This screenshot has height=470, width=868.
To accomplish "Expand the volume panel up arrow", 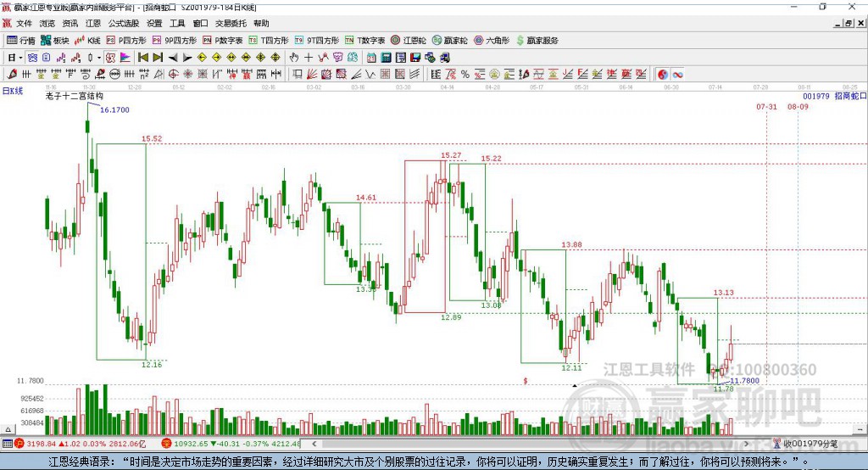I will coord(8,429).
